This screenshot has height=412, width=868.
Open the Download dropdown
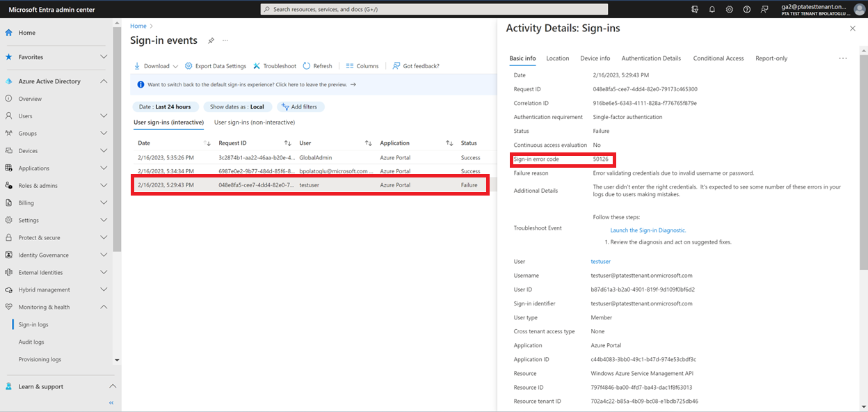tap(156, 66)
